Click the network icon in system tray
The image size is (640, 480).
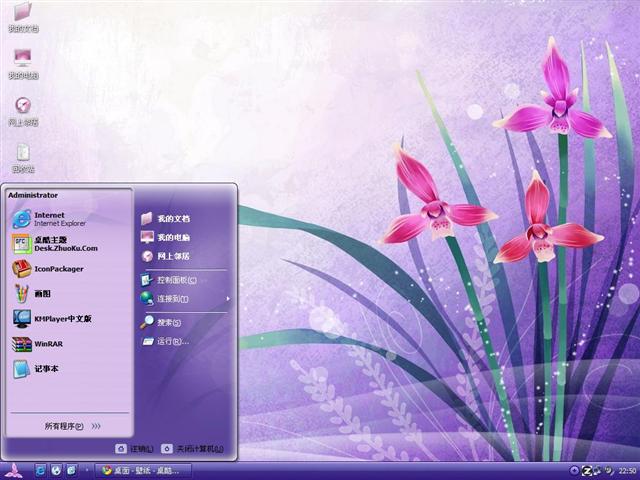pyautogui.click(x=598, y=471)
